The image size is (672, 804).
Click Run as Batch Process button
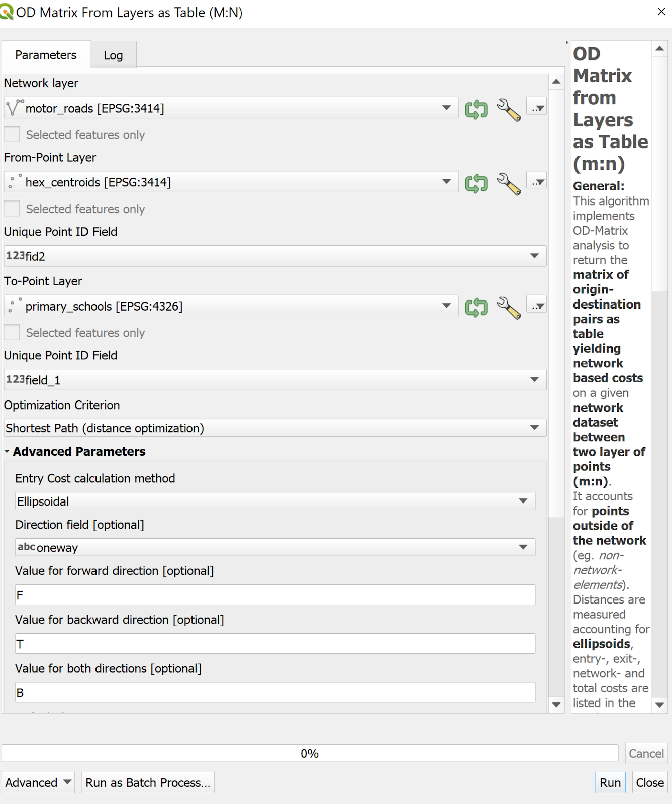[148, 782]
